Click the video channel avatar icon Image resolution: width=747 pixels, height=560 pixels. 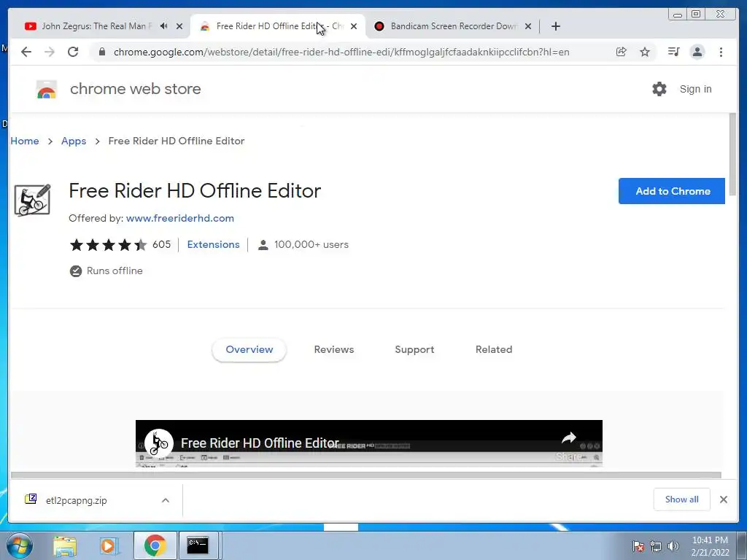pyautogui.click(x=158, y=443)
